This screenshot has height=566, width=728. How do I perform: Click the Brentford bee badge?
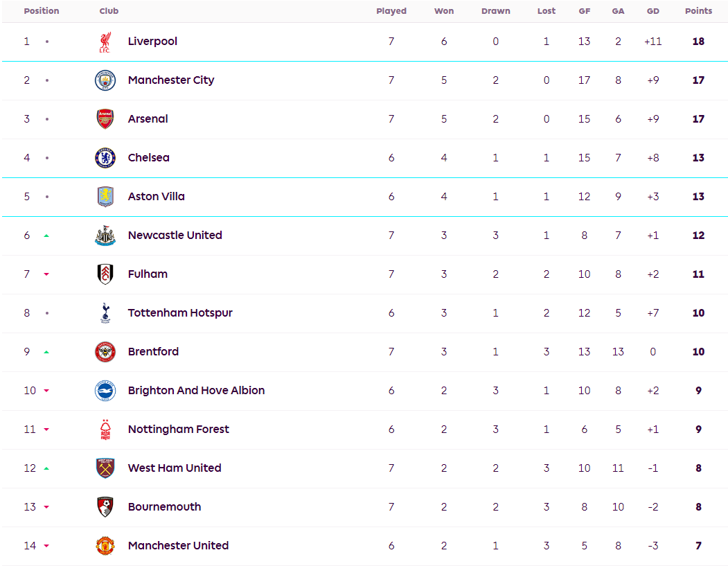[105, 352]
